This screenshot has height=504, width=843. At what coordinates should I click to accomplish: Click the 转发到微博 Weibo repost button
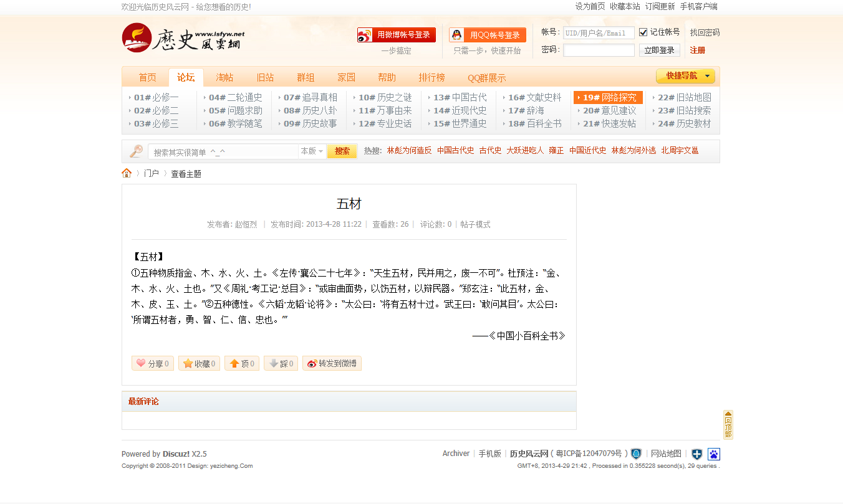332,363
